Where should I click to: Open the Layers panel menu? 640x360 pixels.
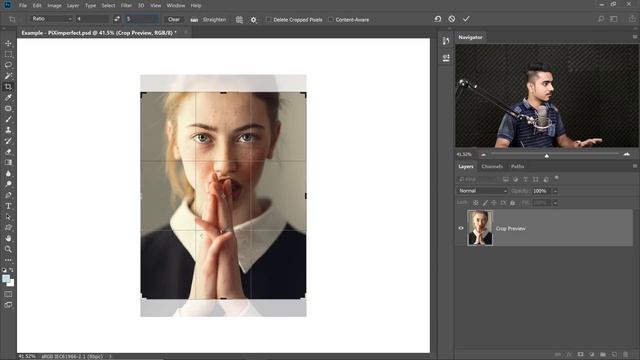(x=635, y=166)
